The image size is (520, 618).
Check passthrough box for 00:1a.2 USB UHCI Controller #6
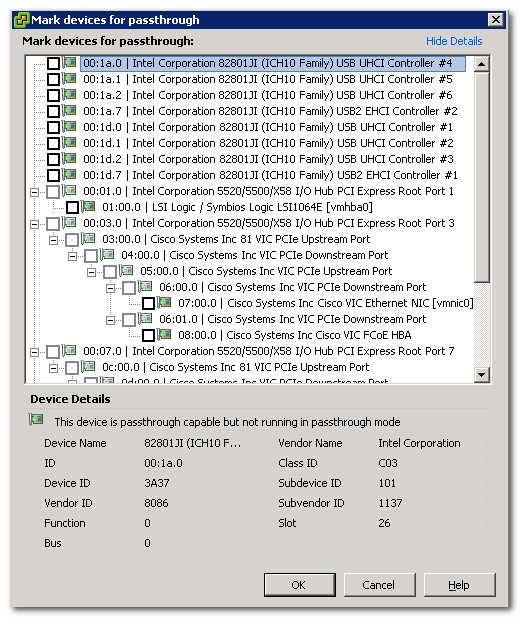tap(53, 95)
